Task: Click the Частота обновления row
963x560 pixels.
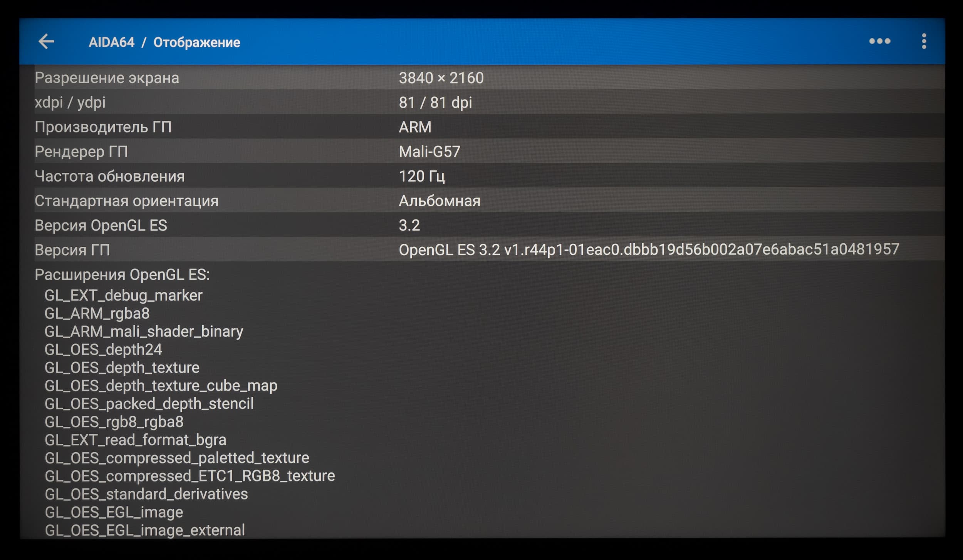Action: point(109,176)
